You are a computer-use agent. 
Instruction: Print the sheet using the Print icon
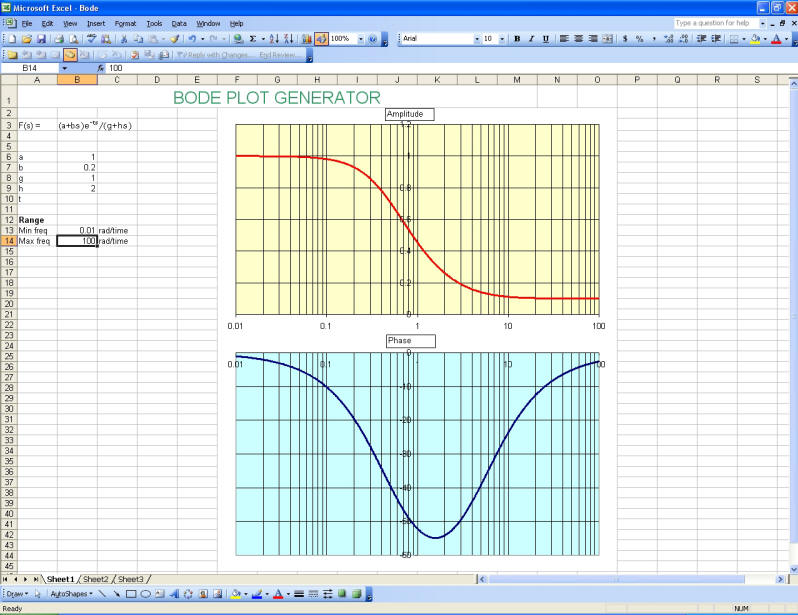click(x=59, y=39)
